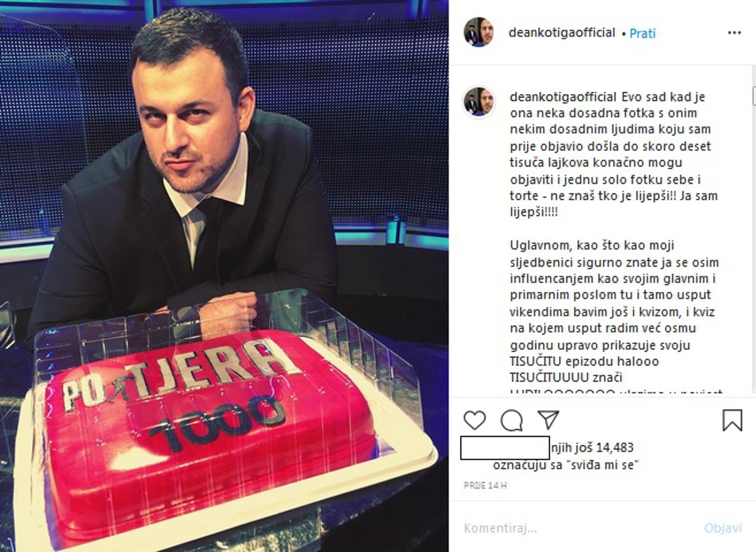Image resolution: width=756 pixels, height=552 pixels.
Task: Follow the account via Prati link
Action: point(642,33)
